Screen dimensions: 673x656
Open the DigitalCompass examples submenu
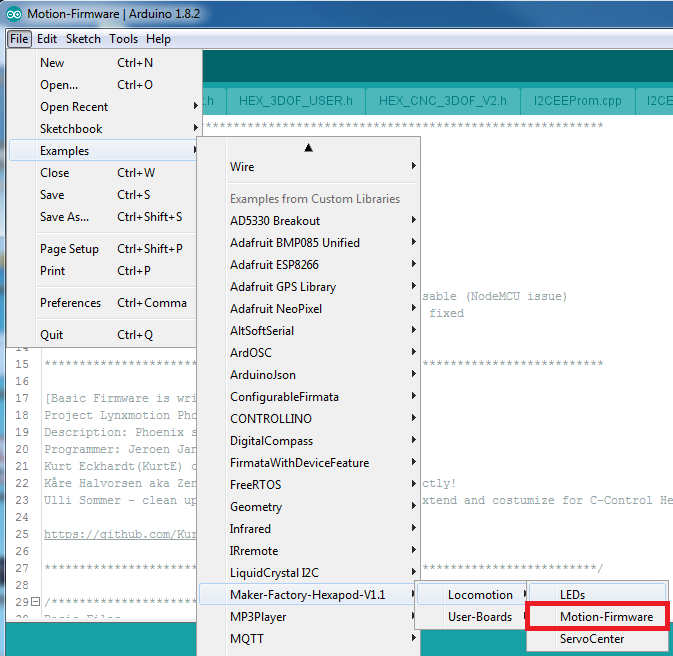click(x=309, y=441)
